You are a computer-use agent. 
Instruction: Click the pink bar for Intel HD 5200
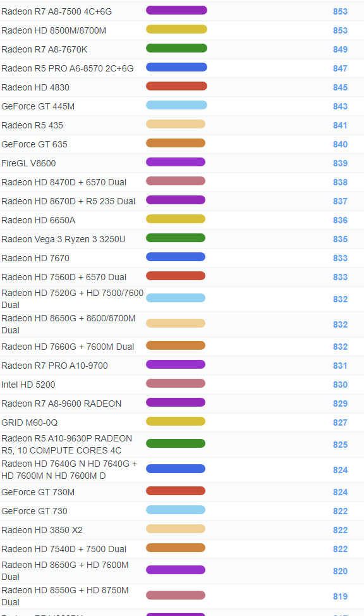176,383
